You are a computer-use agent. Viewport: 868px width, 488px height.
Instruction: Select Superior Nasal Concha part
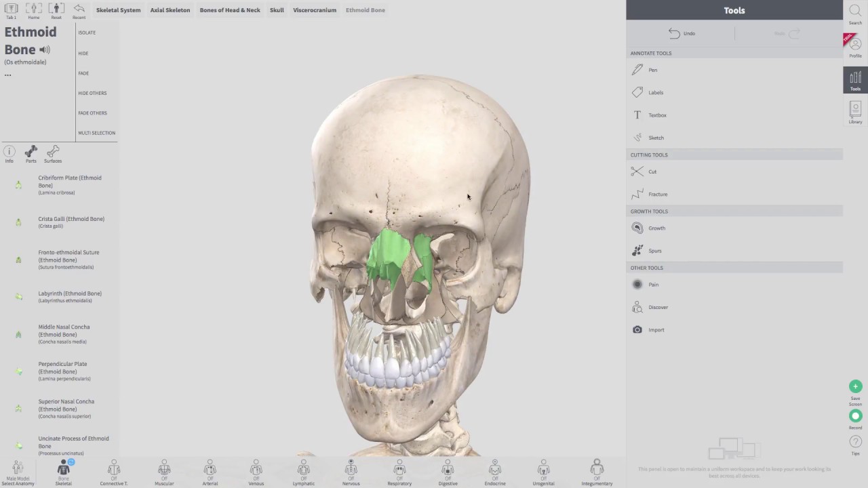[60, 409]
